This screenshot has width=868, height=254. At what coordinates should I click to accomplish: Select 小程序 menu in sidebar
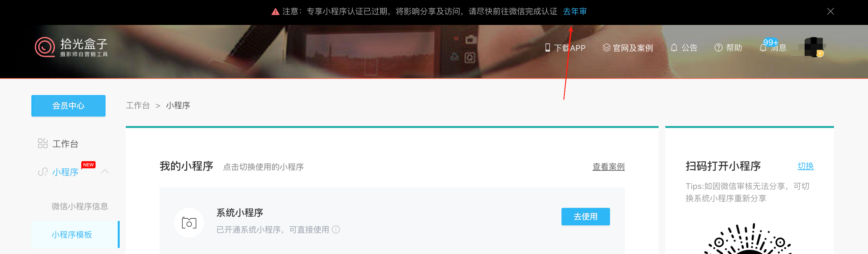[65, 172]
